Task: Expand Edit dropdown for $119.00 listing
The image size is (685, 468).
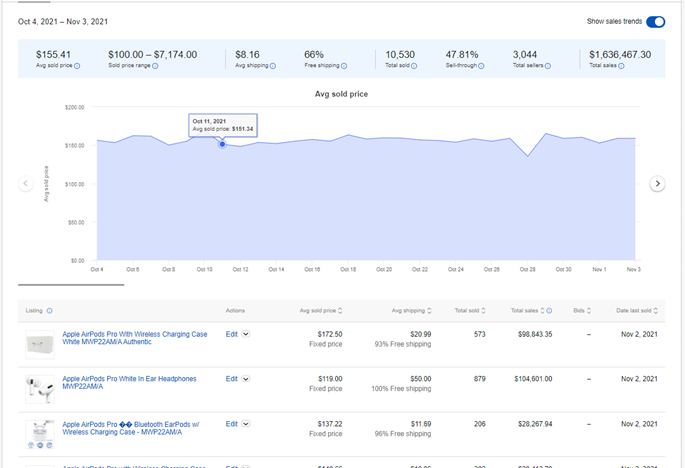Action: [246, 379]
